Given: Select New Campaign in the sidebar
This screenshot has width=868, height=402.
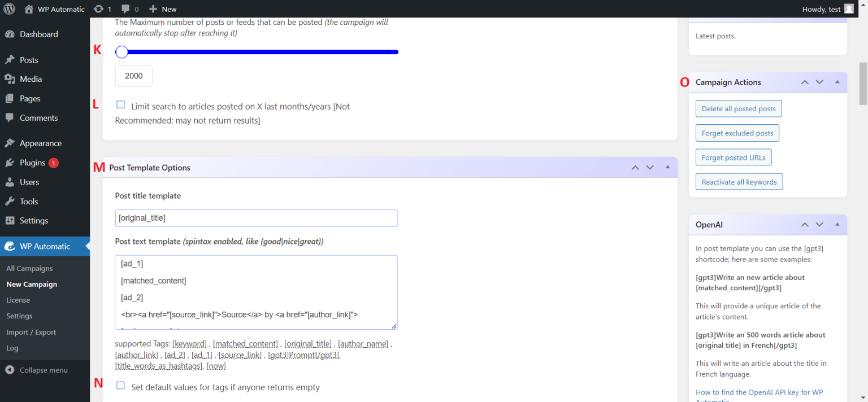Looking at the screenshot, I should coord(30,284).
